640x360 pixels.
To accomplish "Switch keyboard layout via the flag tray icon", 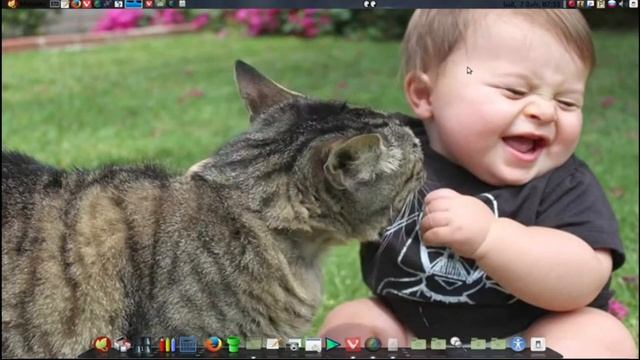I will tap(612, 4).
